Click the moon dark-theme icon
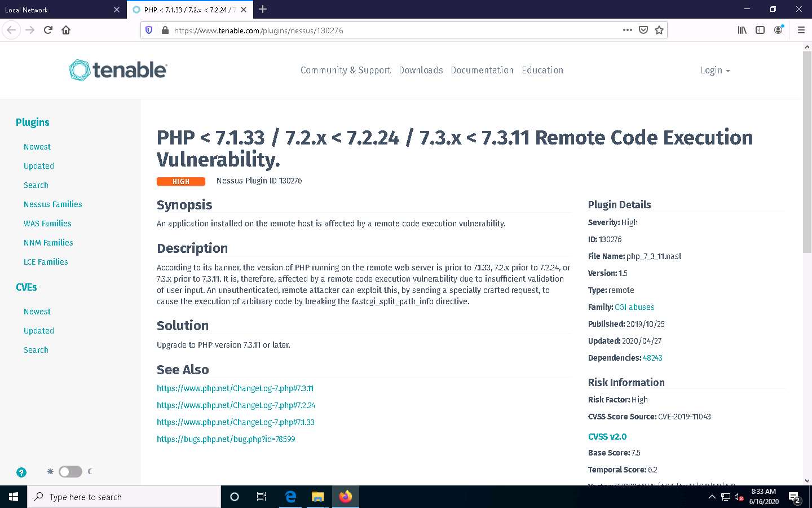This screenshot has width=812, height=508. click(90, 471)
